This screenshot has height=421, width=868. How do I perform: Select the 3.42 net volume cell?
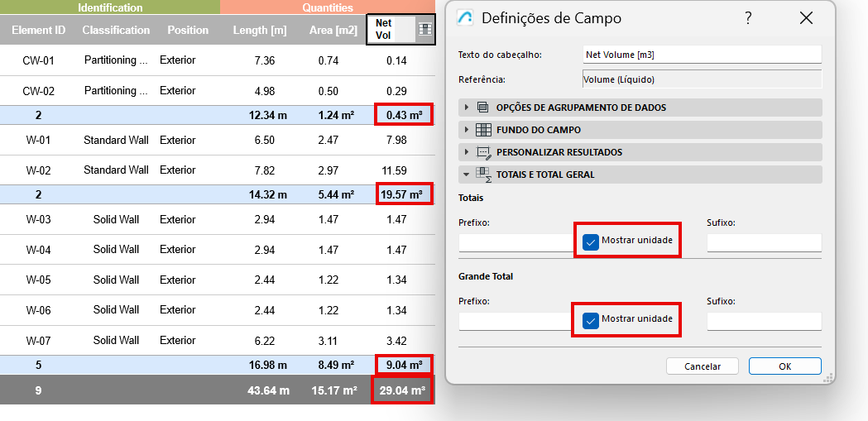coord(396,340)
